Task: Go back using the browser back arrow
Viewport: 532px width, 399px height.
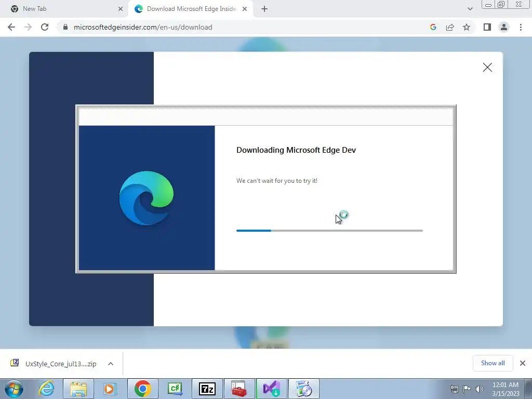Action: click(11, 27)
